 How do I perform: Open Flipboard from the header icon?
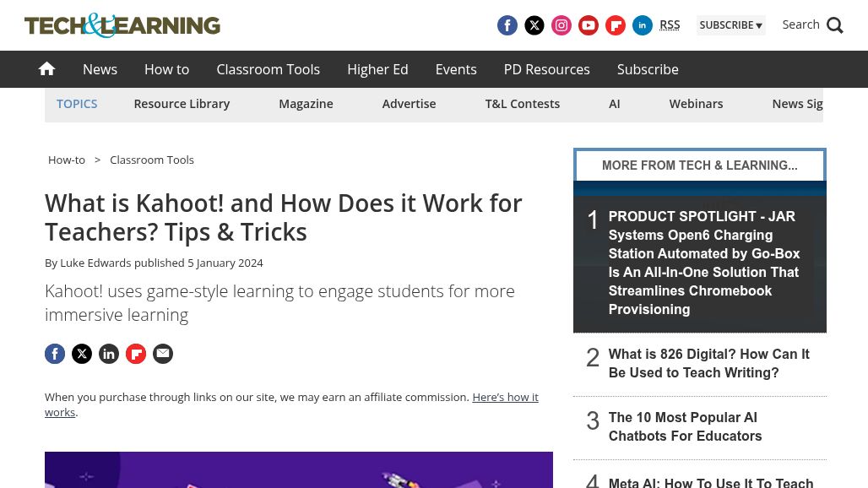point(616,25)
